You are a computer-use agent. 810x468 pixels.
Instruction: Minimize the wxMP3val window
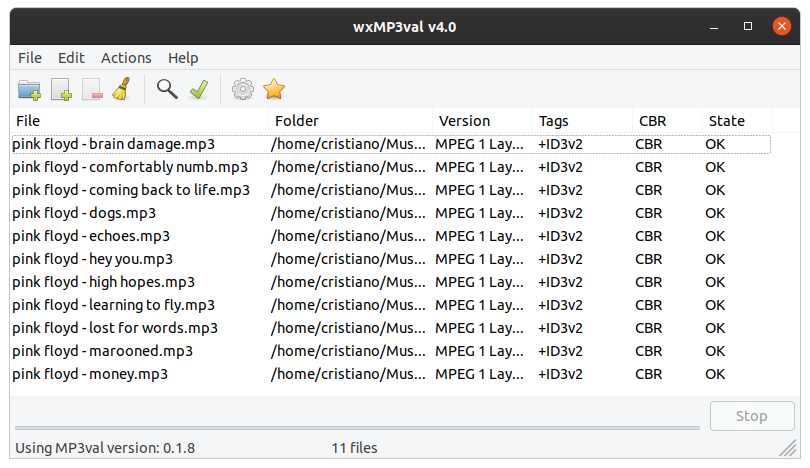(714, 26)
